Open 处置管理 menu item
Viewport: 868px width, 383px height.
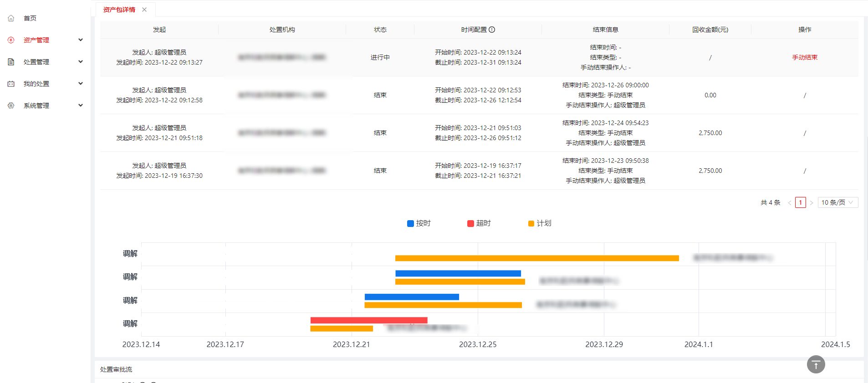[x=36, y=62]
